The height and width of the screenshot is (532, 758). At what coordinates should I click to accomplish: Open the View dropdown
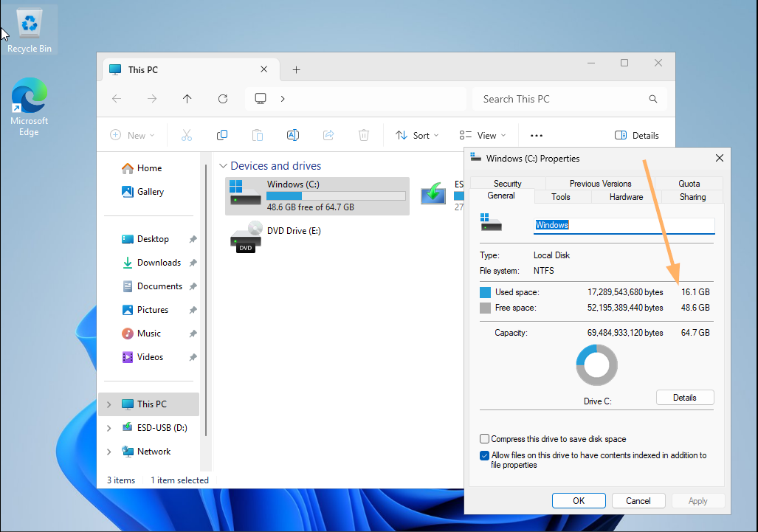[x=482, y=135]
